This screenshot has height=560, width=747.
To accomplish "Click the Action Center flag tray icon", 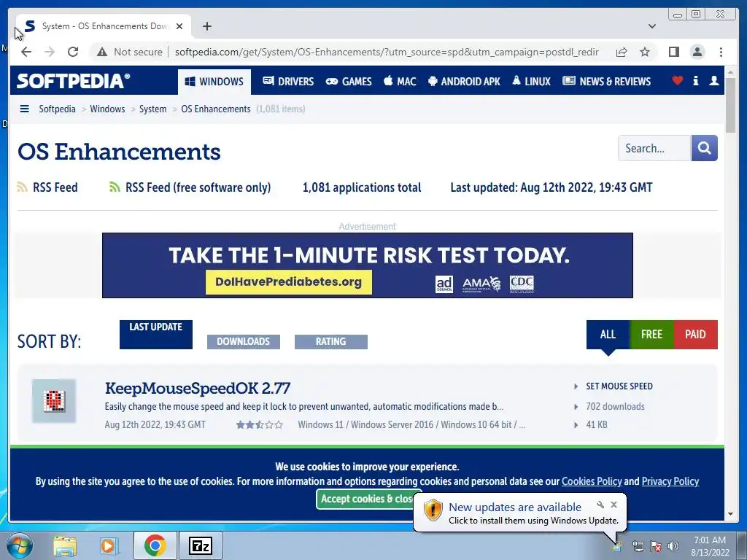I will (656, 546).
